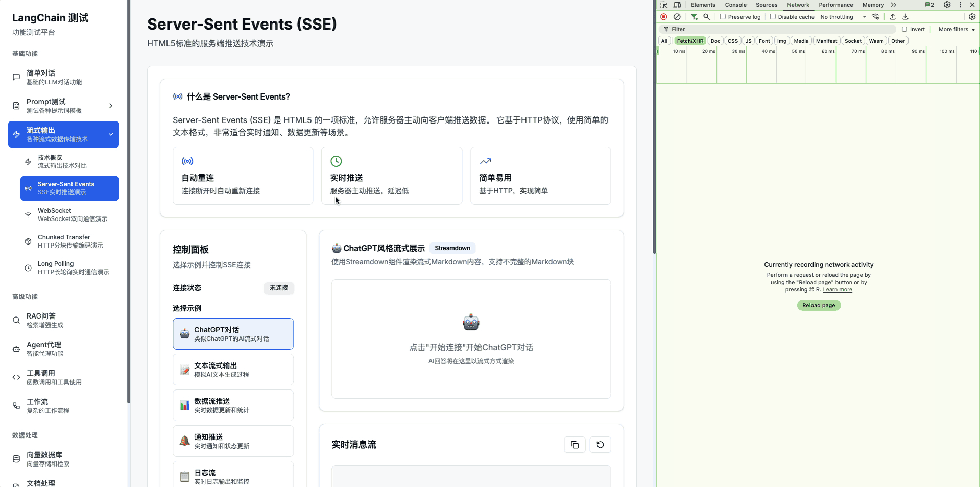Import a HAR file with the upload icon
Image resolution: width=980 pixels, height=487 pixels.
coord(893,17)
